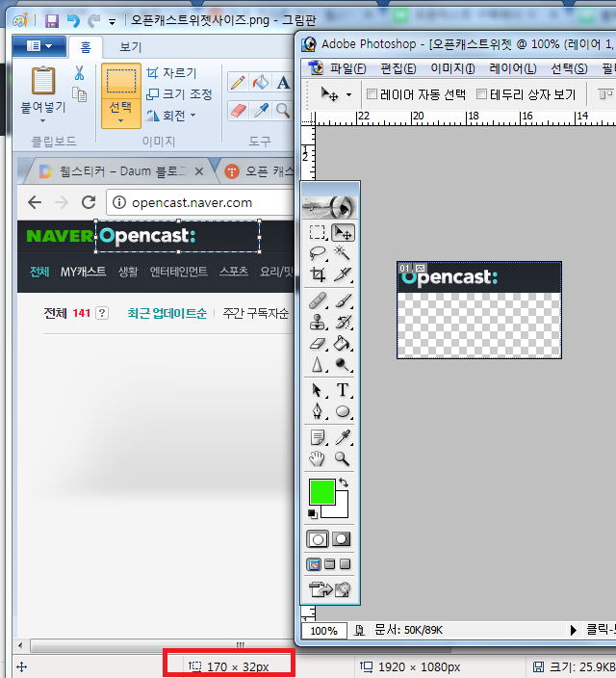This screenshot has height=678, width=616.
Task: Select the Sharpen tool in Photoshop
Action: (x=318, y=364)
